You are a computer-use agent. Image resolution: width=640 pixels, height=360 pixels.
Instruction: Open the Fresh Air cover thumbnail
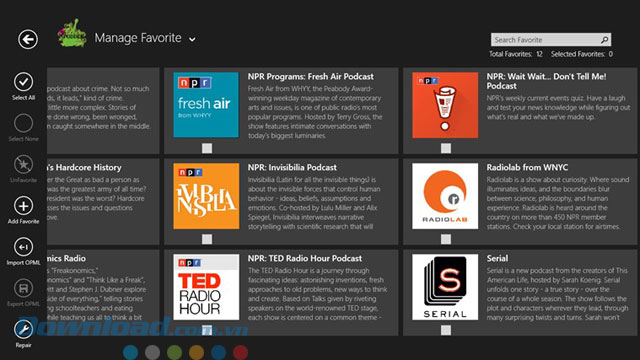(x=206, y=105)
